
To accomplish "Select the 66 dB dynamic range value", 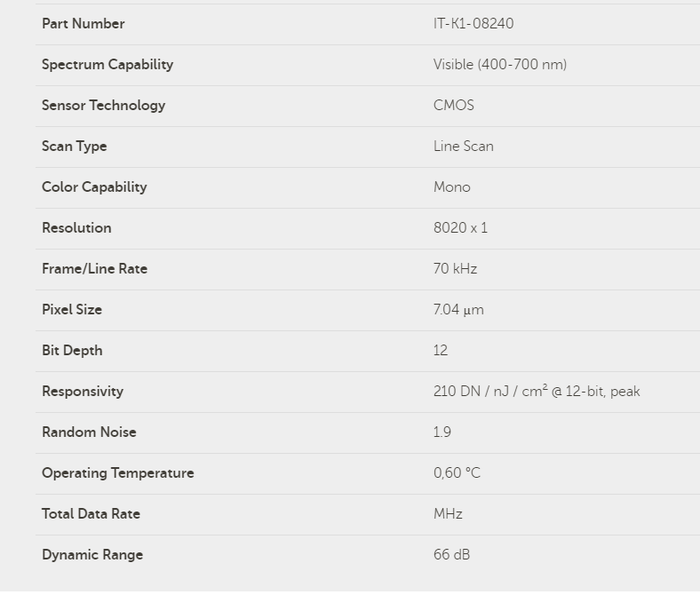I will (x=451, y=555).
